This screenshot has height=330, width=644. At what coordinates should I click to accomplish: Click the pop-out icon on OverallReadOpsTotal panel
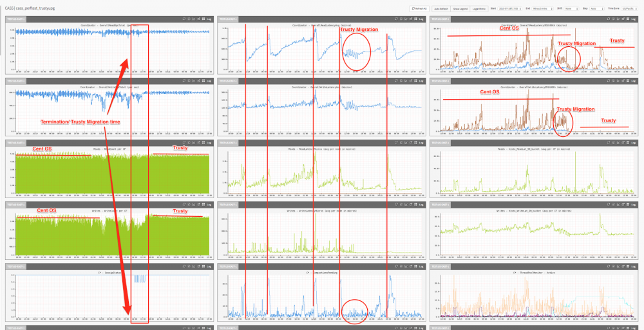(x=198, y=19)
